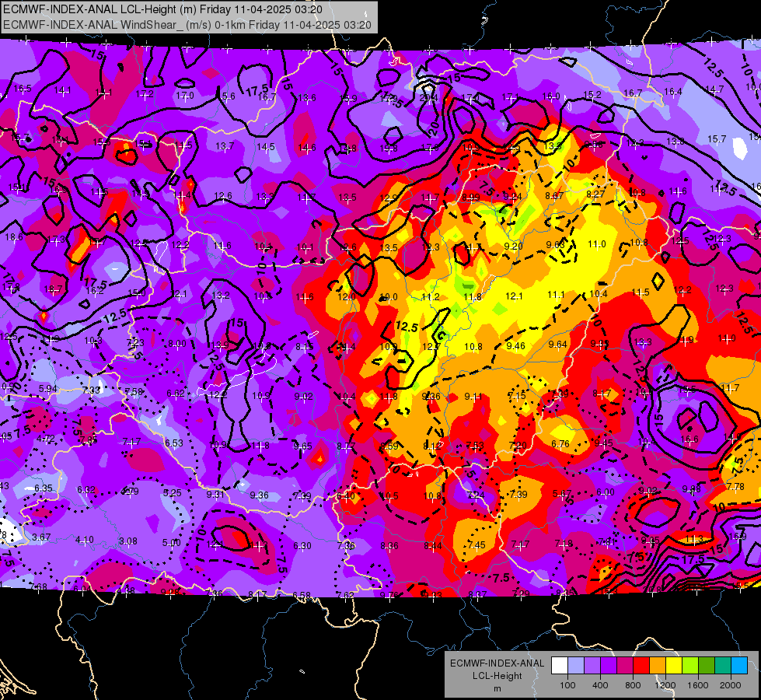
Task: Click the pale lavender legend swatch
Action: point(576,666)
